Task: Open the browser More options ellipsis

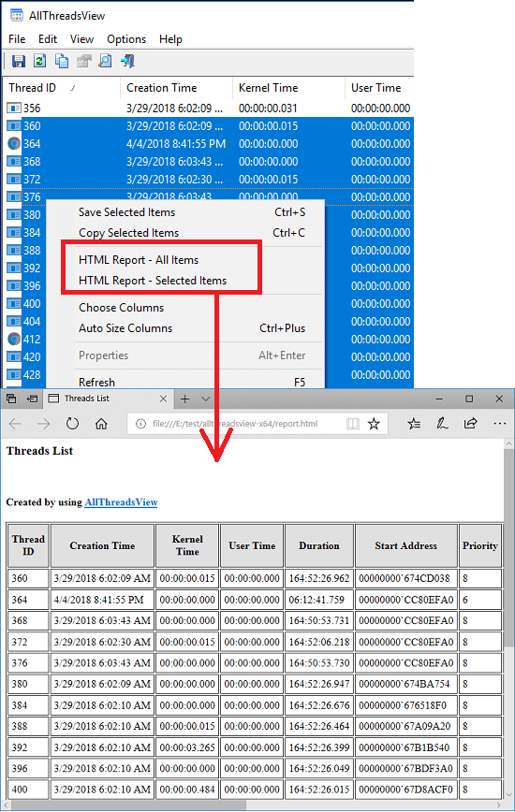Action: [x=499, y=424]
